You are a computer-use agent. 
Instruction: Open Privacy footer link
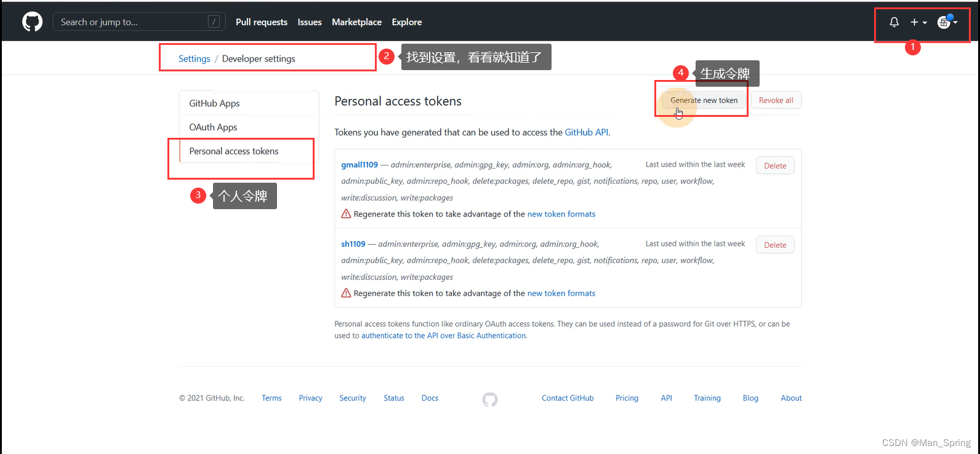point(310,398)
